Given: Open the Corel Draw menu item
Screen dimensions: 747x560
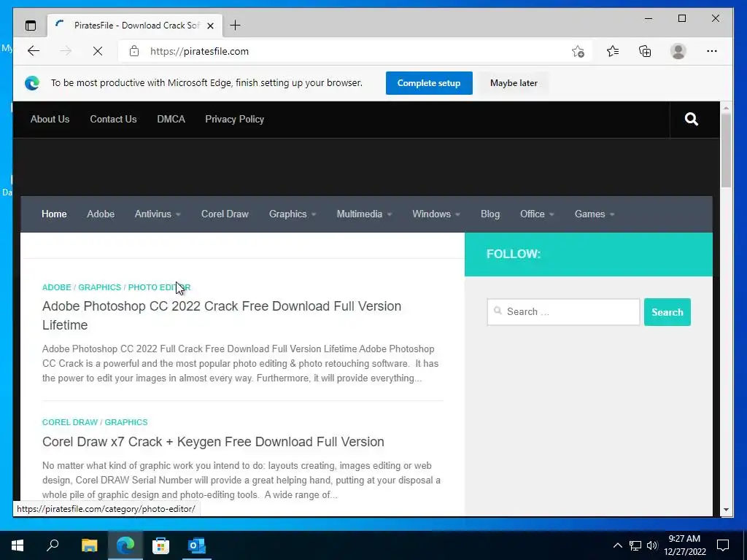Looking at the screenshot, I should (225, 214).
